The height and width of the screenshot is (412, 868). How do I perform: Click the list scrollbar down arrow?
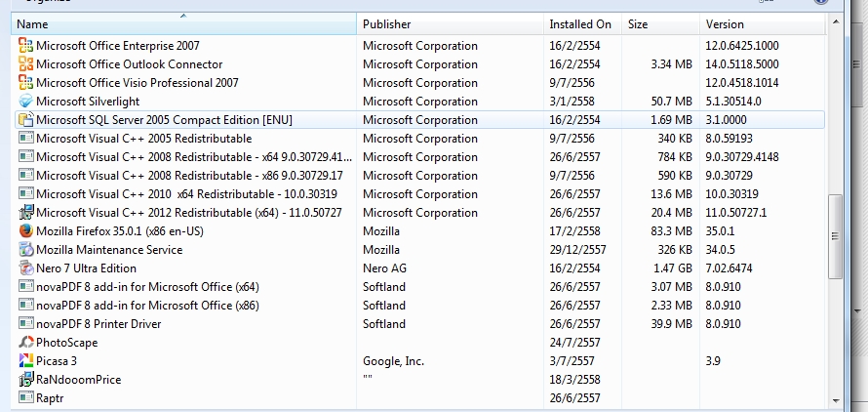[x=836, y=400]
